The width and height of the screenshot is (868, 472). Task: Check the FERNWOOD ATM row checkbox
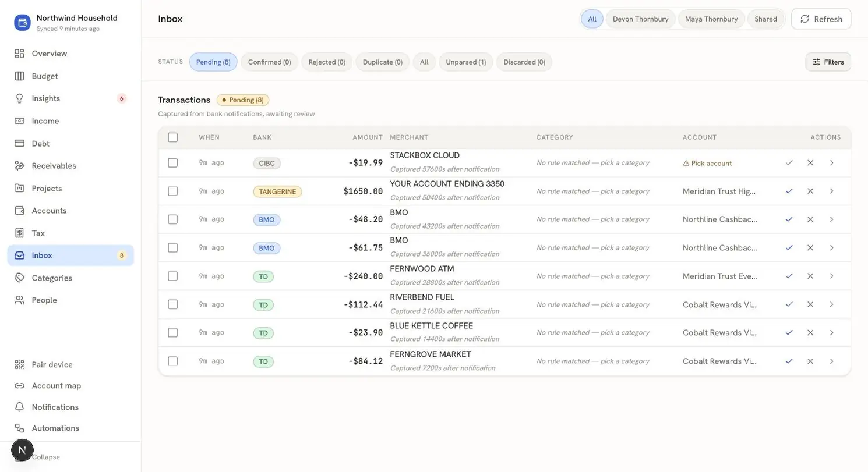(x=173, y=276)
